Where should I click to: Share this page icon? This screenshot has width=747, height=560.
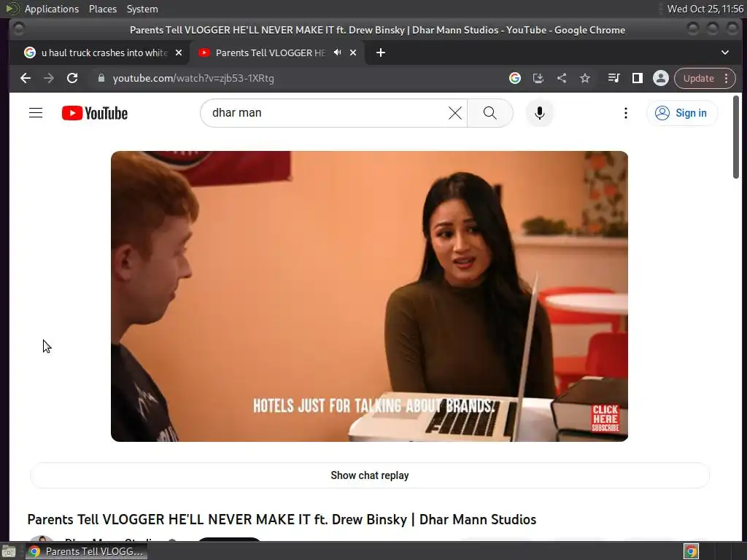[562, 78]
